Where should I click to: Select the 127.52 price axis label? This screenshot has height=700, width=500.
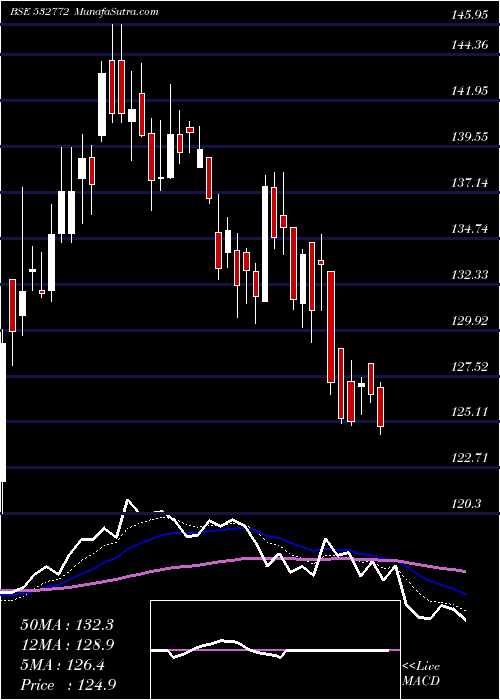[468, 367]
